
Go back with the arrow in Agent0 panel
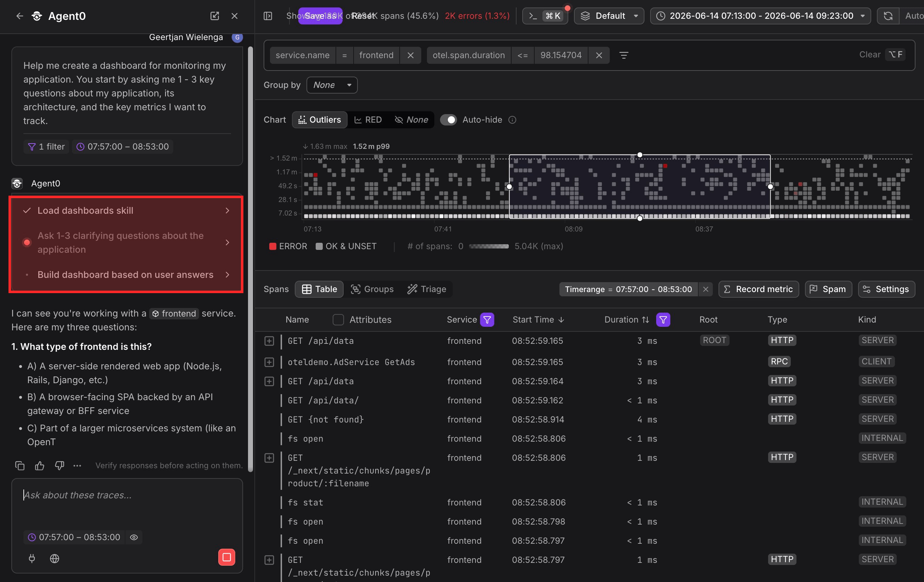19,16
